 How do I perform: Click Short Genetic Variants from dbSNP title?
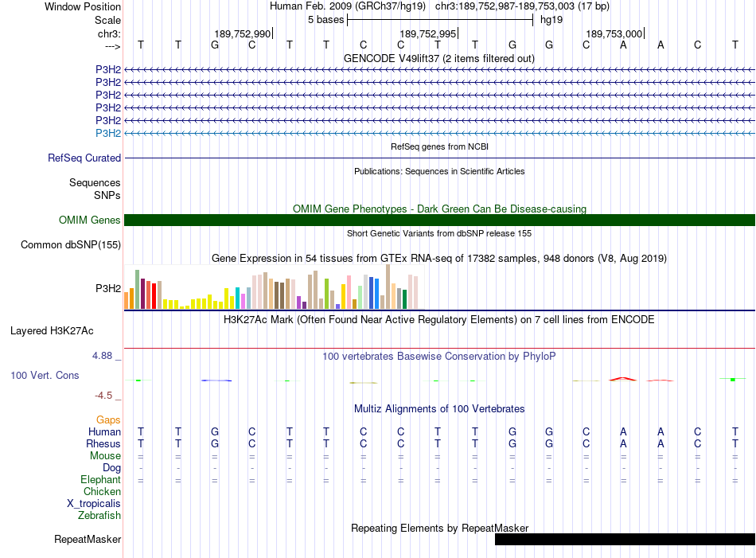pos(439,233)
